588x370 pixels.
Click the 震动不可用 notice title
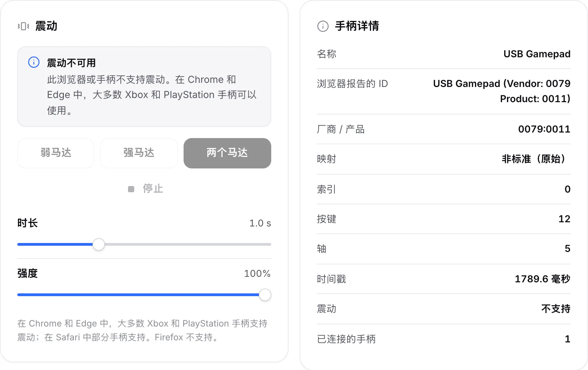[71, 63]
